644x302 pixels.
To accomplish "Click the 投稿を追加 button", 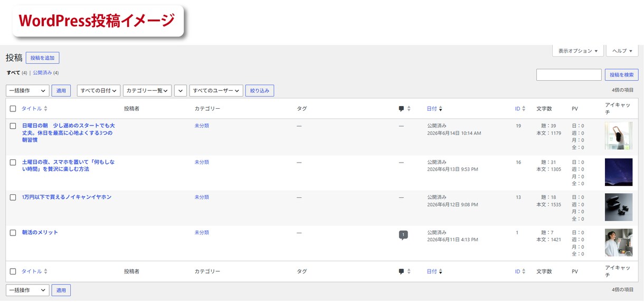I will point(42,58).
